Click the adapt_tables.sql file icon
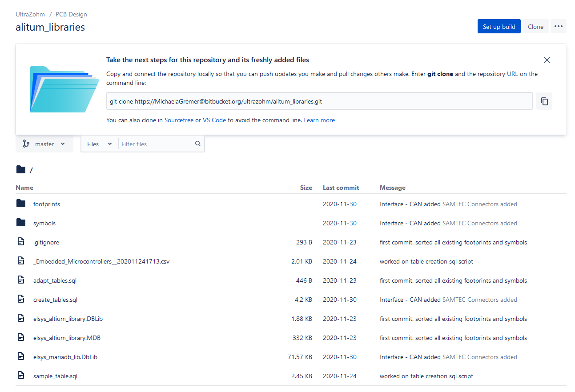The width and height of the screenshot is (575, 392). [x=21, y=280]
